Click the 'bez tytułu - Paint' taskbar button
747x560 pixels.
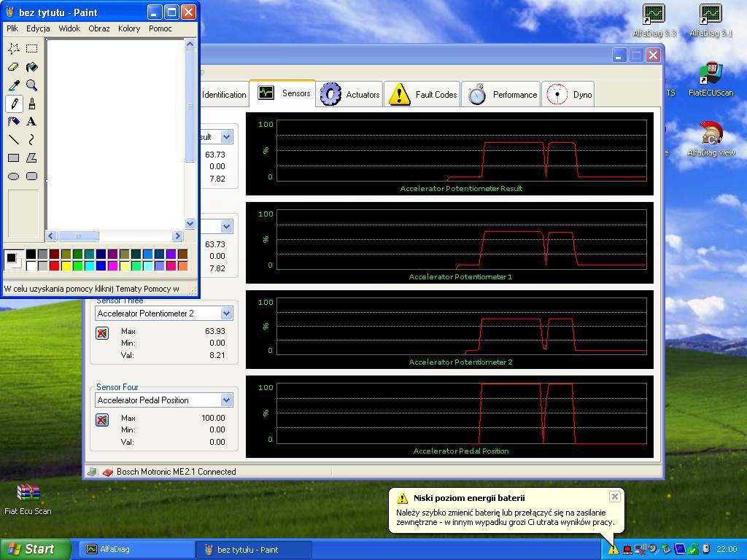[x=253, y=550]
